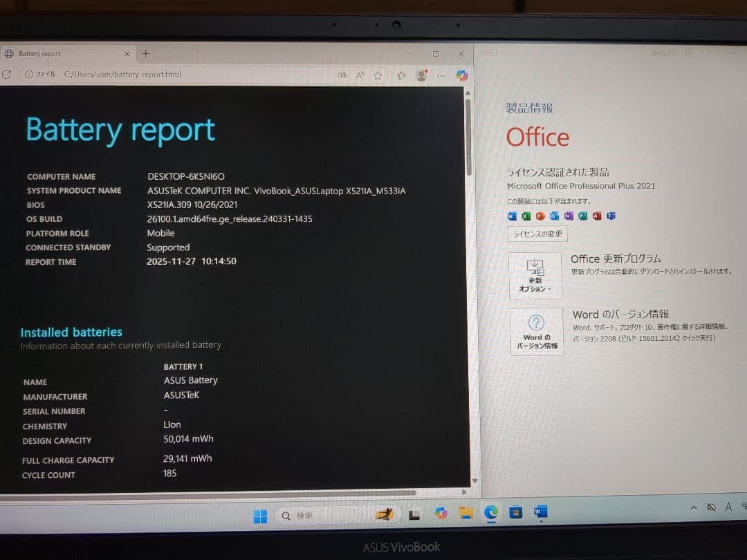Image resolution: width=747 pixels, height=560 pixels.
Task: Click the translate icon in Edge's address bar
Action: 342,75
